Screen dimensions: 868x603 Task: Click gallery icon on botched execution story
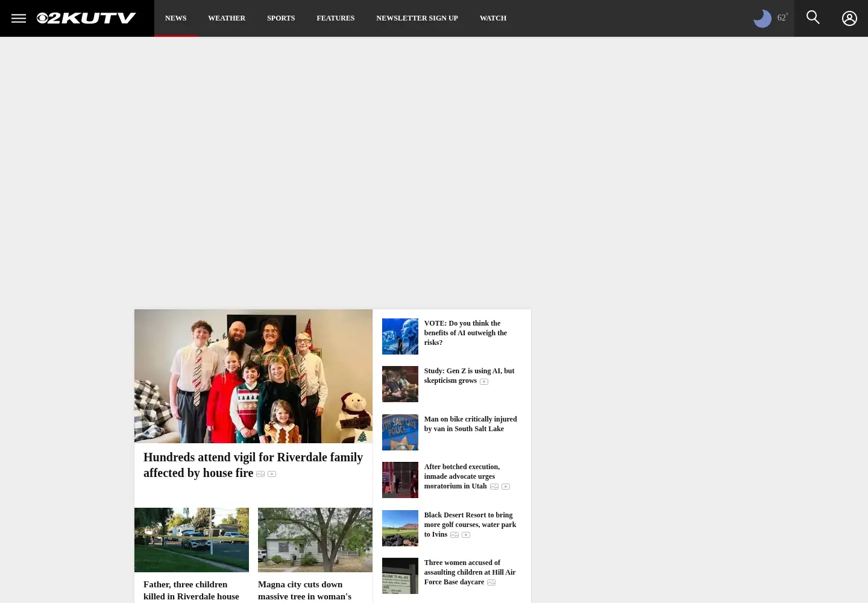(494, 487)
